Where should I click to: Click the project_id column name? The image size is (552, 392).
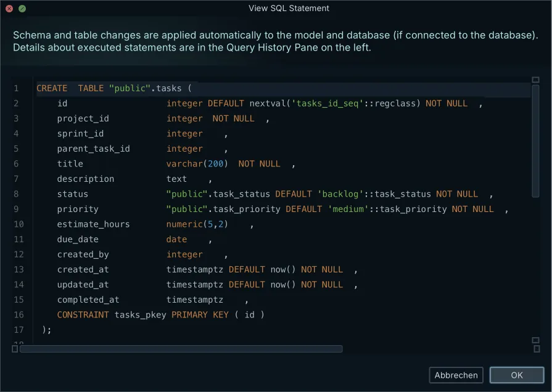click(83, 118)
